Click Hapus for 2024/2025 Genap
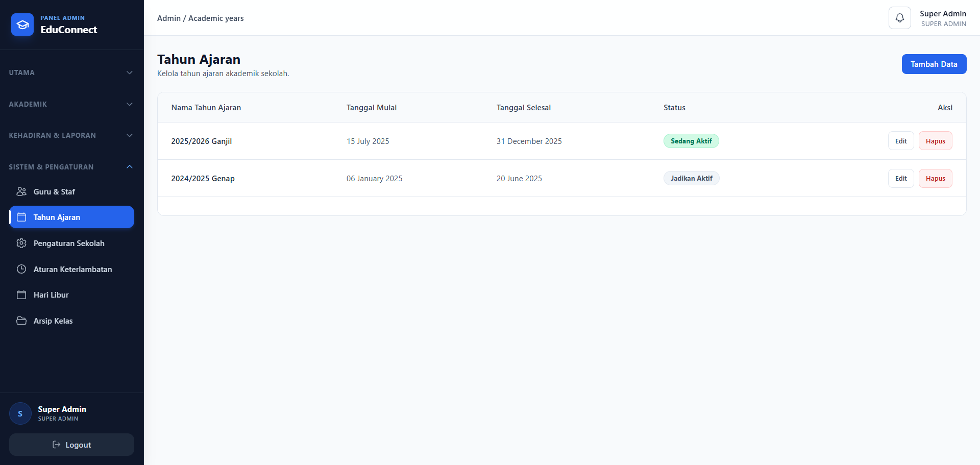 click(935, 178)
